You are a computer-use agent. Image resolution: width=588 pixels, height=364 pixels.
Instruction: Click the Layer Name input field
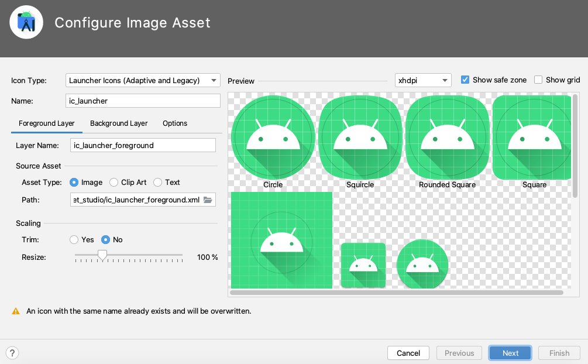tap(143, 145)
